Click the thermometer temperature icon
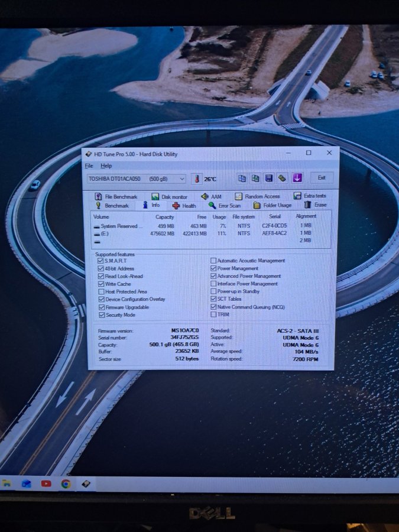This screenshot has height=532, width=399. coord(196,179)
